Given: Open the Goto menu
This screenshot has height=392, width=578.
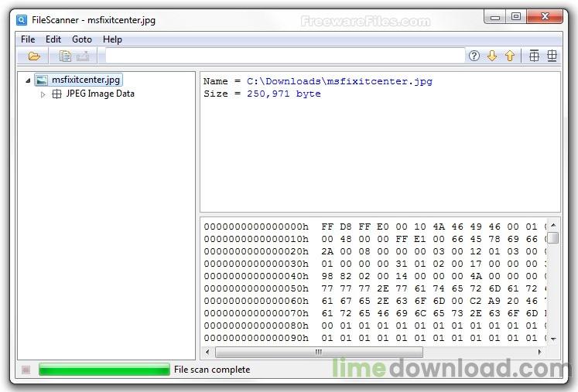Looking at the screenshot, I should [82, 39].
